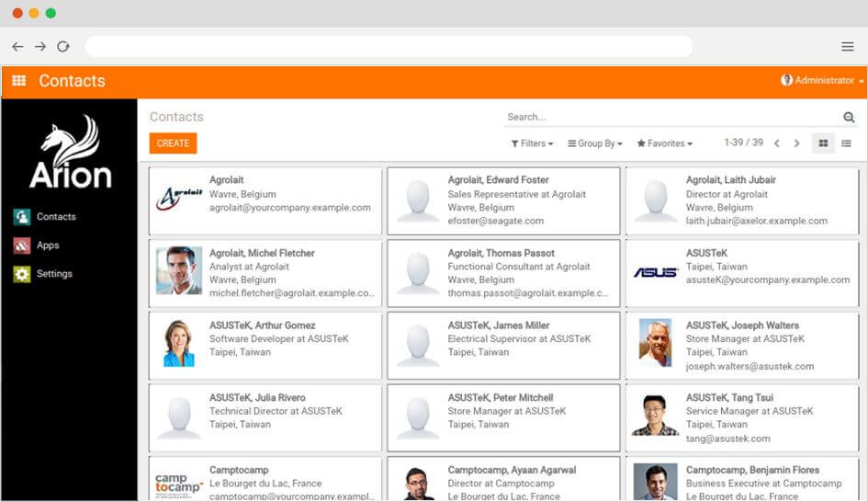Click the search magnifier icon
Viewport: 868px width, 502px height.
click(x=849, y=117)
